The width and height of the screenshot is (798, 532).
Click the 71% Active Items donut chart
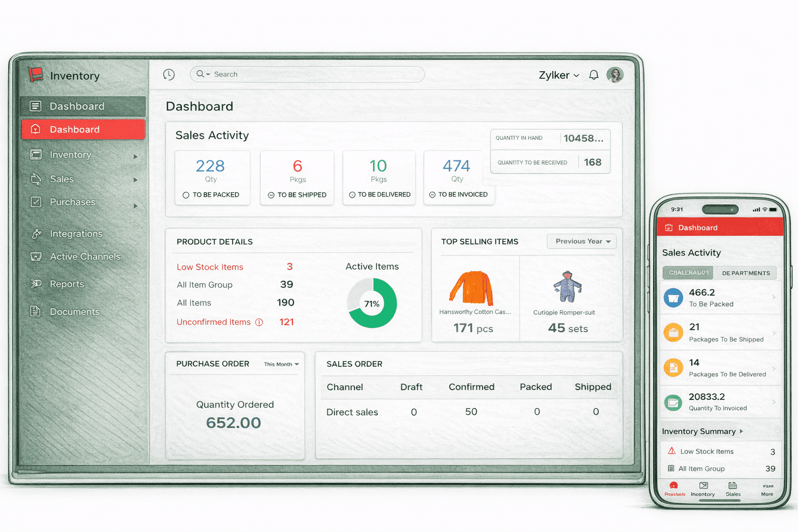[372, 303]
